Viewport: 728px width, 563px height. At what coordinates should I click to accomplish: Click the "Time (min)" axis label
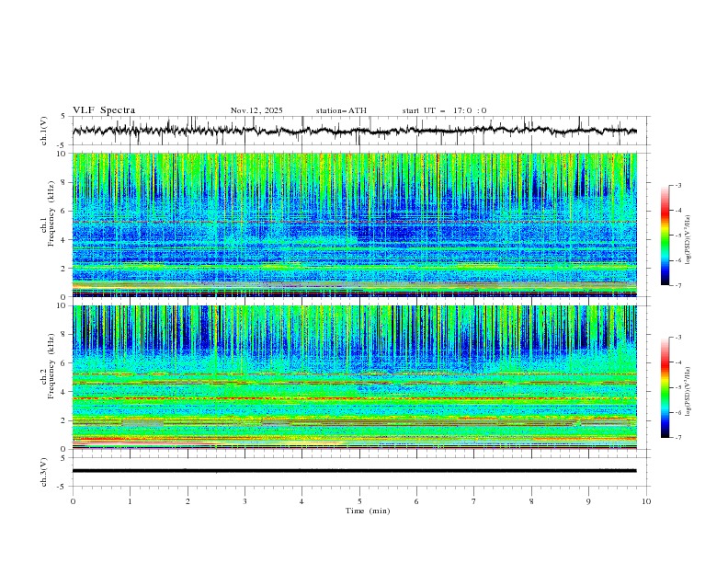368,511
